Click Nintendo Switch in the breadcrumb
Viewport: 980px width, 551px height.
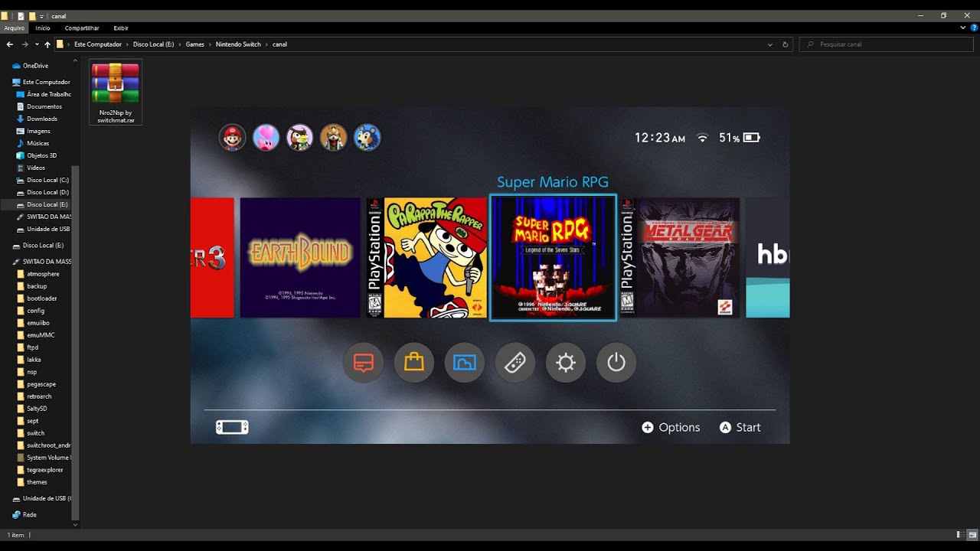pyautogui.click(x=238, y=44)
